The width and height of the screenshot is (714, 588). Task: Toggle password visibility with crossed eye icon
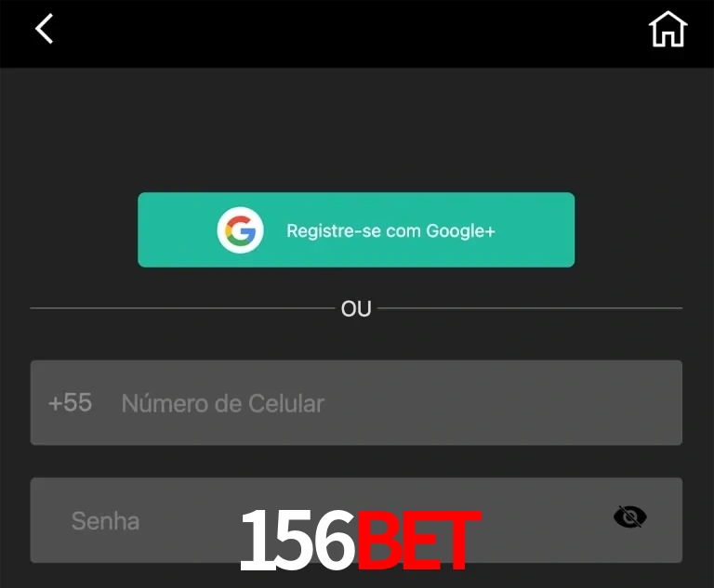click(629, 517)
